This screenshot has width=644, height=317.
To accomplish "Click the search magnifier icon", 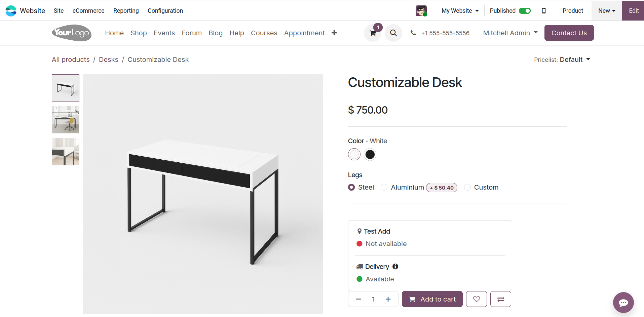I will [x=393, y=33].
